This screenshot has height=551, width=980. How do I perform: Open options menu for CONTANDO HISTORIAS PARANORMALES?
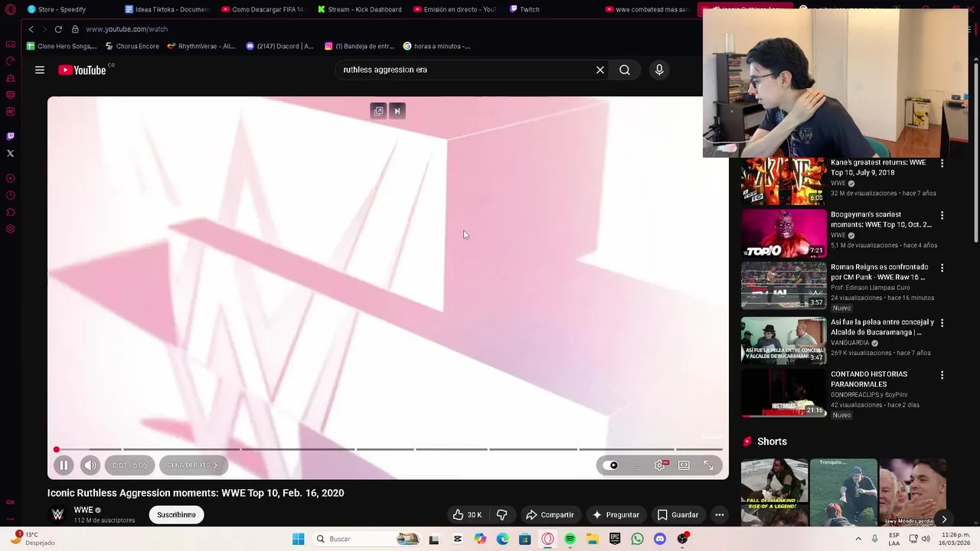[942, 375]
